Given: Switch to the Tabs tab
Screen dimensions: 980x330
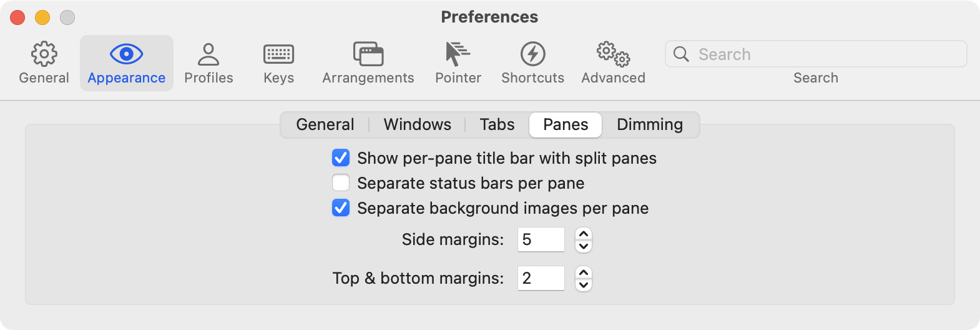Looking at the screenshot, I should [x=497, y=124].
